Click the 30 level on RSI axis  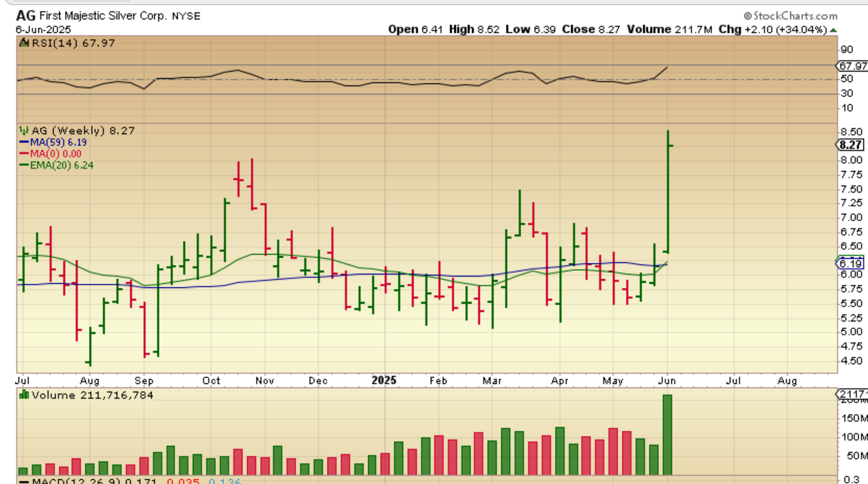coord(847,93)
